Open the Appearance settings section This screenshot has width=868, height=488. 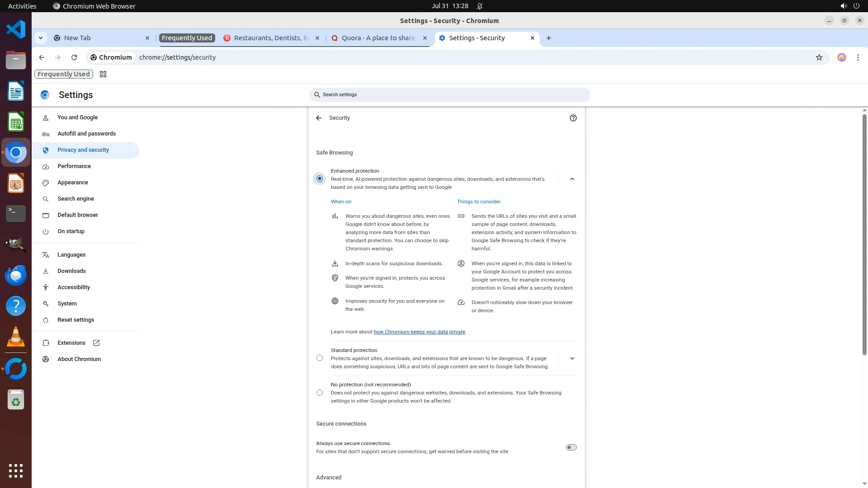click(x=73, y=183)
